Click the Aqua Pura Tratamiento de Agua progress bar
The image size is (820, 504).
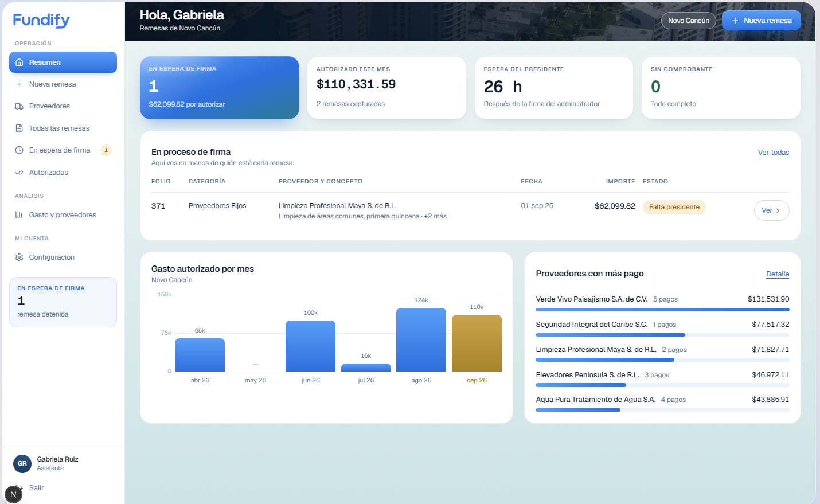pos(662,410)
